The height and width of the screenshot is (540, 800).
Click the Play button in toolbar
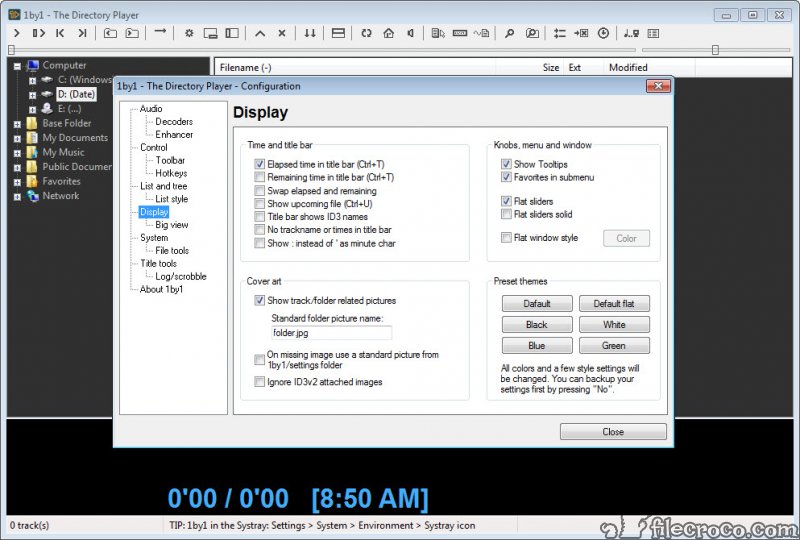click(16, 33)
